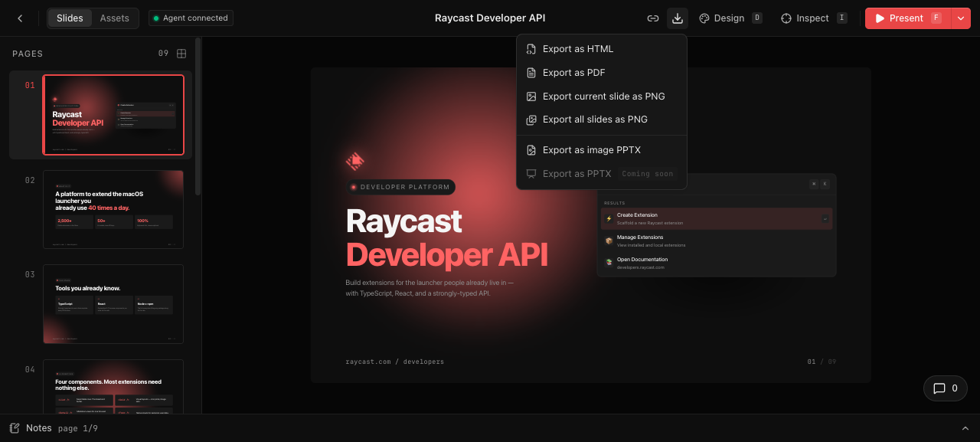
Task: Click the book icon beside Open Documentation
Action: tap(609, 262)
